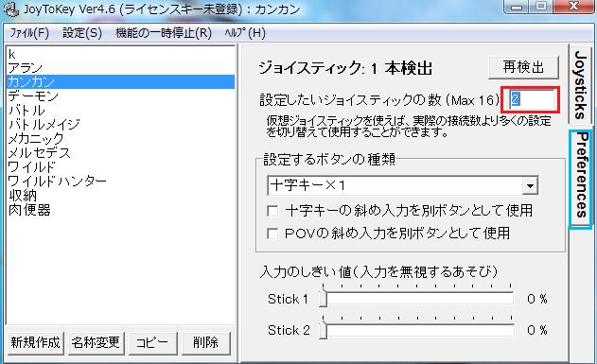
Task: Select the アラン profile
Action: coord(121,68)
